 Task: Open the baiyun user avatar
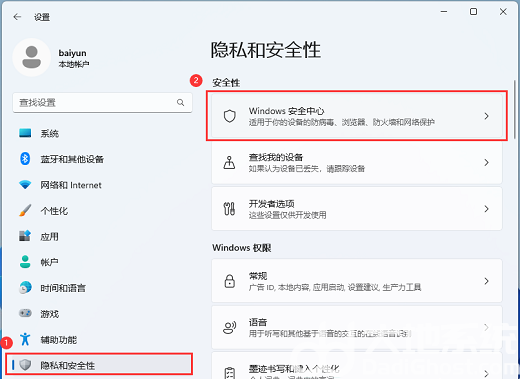[x=32, y=57]
